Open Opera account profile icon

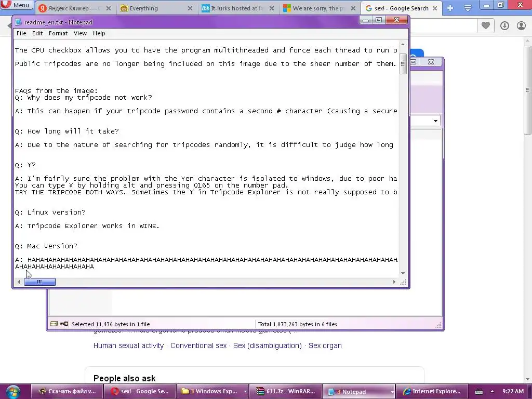tap(521, 25)
